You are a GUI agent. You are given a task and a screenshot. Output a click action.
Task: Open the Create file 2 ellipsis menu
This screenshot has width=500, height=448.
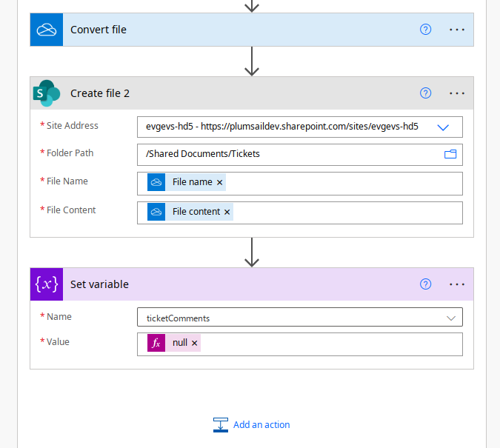[457, 93]
